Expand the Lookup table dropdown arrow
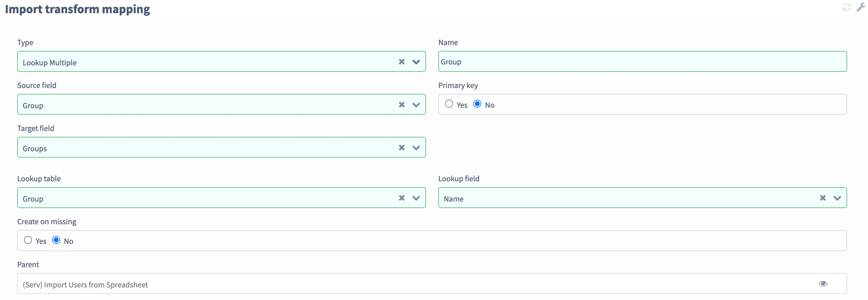The height and width of the screenshot is (300, 868). pos(416,198)
